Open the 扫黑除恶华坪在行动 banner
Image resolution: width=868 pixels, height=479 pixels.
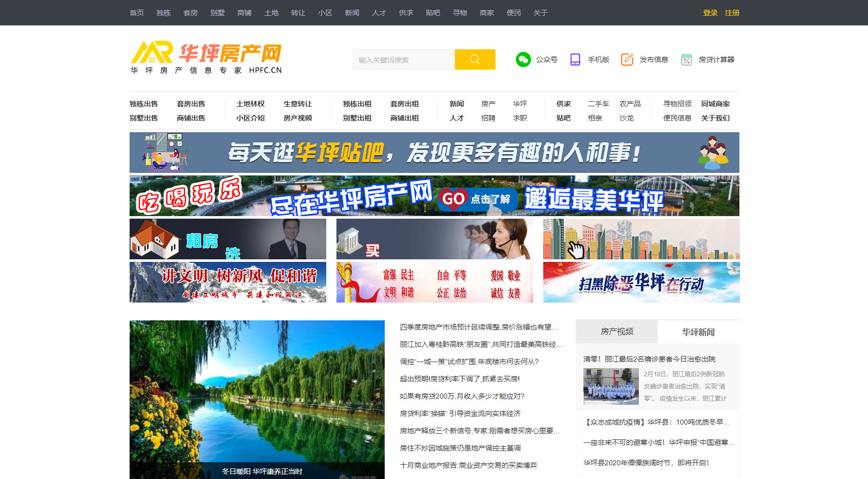pyautogui.click(x=641, y=282)
